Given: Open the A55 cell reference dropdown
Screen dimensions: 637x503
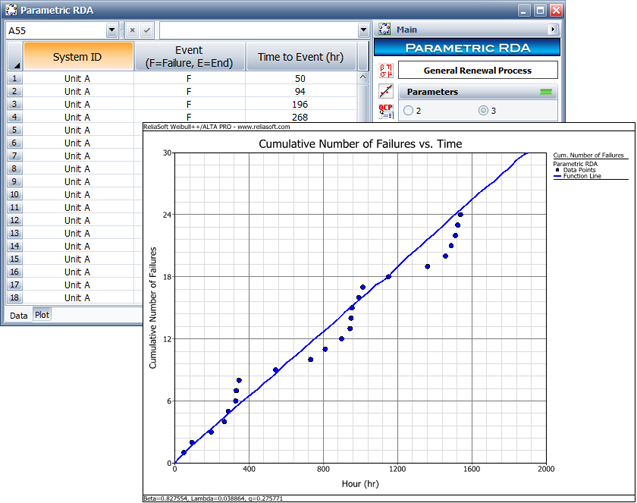Looking at the screenshot, I should pyautogui.click(x=110, y=31).
